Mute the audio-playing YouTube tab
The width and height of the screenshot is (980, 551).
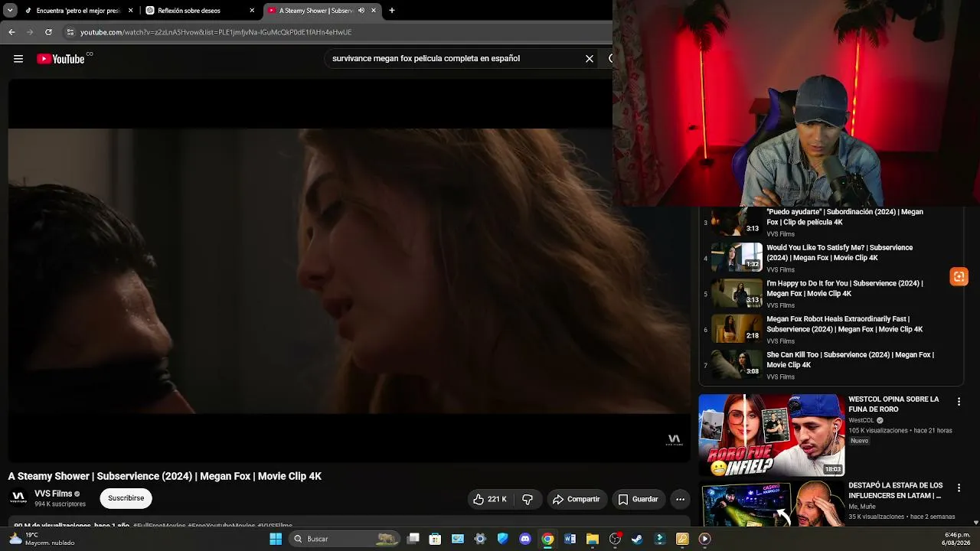click(361, 11)
